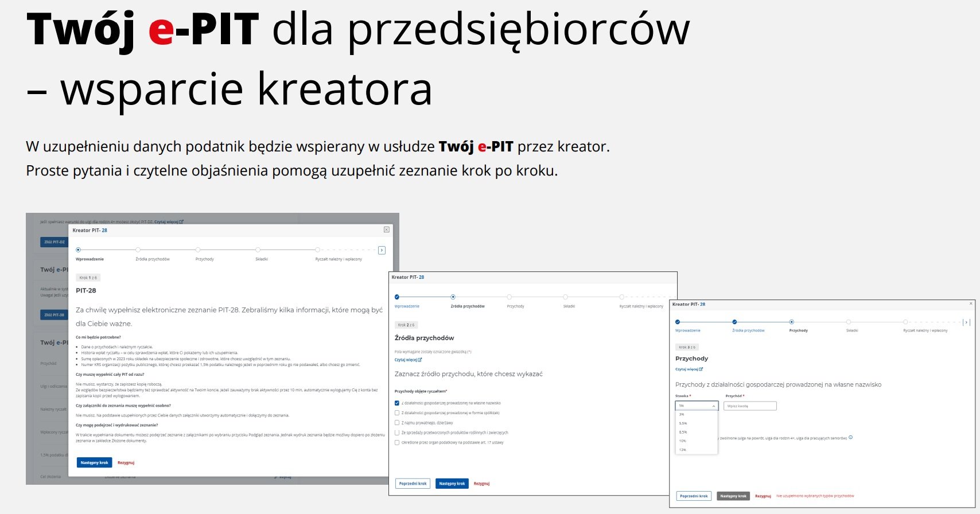Uncheck 'Z działalności gospodarczej prowadzonej na własne nazwisko'
This screenshot has width=980, height=514.
coord(397,403)
